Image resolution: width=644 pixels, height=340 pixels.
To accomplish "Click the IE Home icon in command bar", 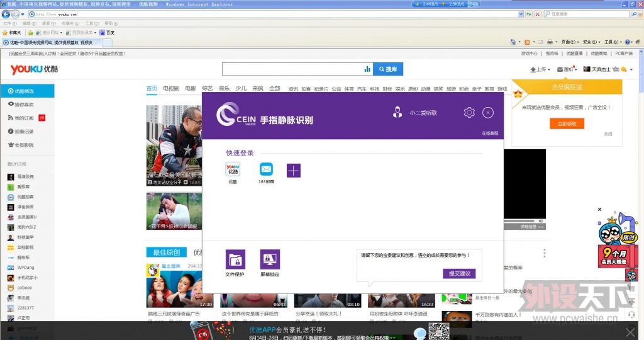I will pyautogui.click(x=513, y=42).
